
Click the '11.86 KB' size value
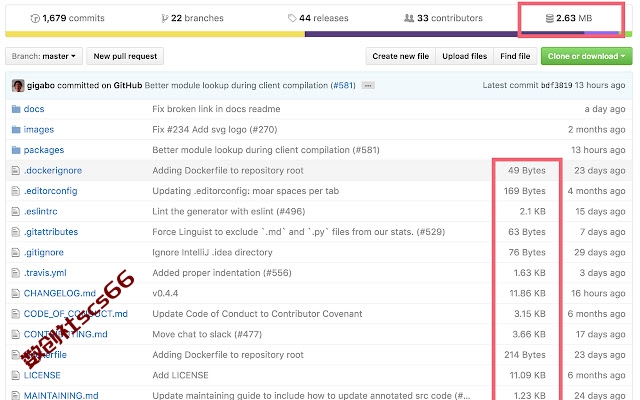tap(527, 293)
